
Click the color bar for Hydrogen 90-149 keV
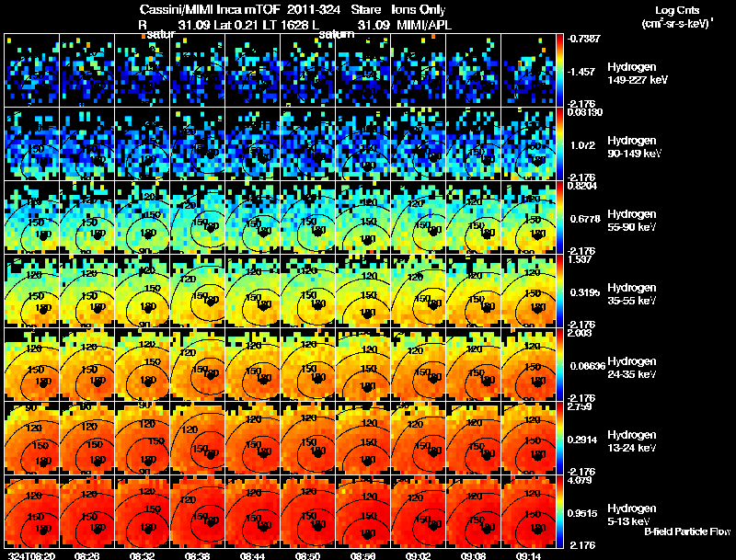click(x=560, y=144)
